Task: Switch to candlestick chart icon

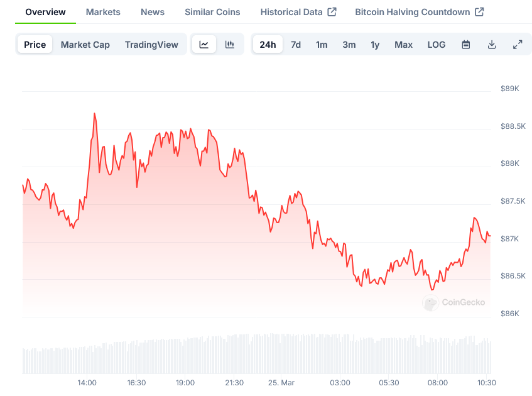Action: click(230, 45)
